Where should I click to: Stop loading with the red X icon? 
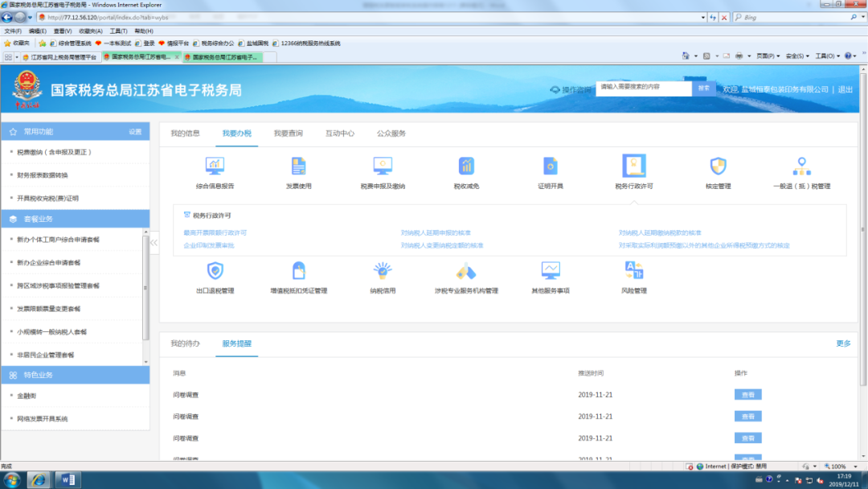(x=723, y=17)
